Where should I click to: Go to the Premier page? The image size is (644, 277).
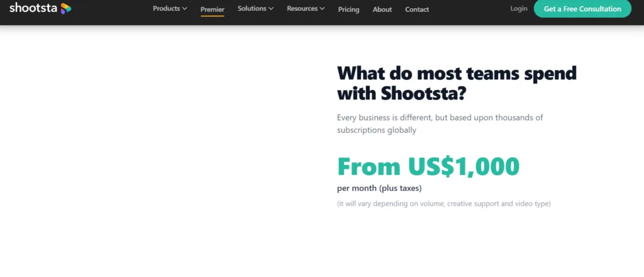(x=213, y=9)
